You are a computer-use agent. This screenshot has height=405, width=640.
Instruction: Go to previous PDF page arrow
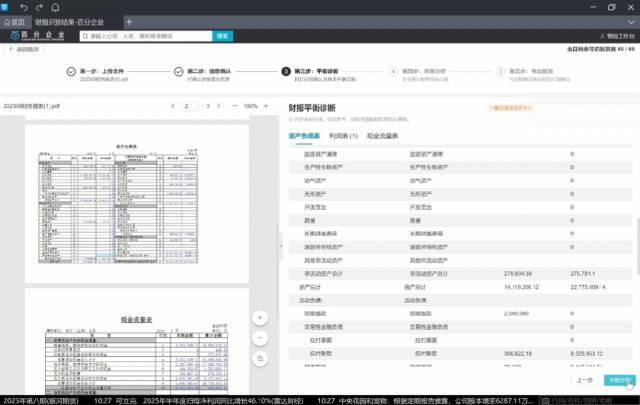pos(172,105)
